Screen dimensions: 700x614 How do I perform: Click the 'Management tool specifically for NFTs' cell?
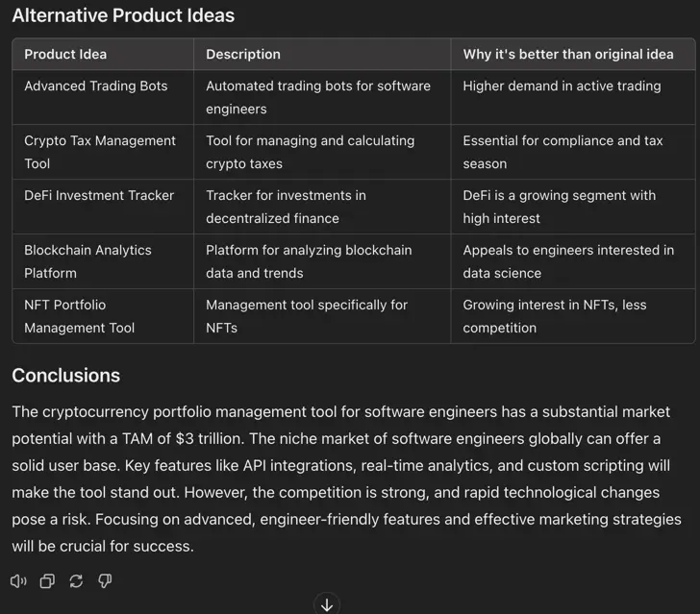tap(307, 316)
